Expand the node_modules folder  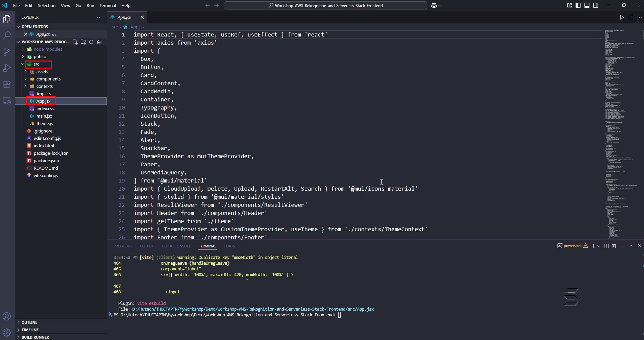click(x=23, y=49)
